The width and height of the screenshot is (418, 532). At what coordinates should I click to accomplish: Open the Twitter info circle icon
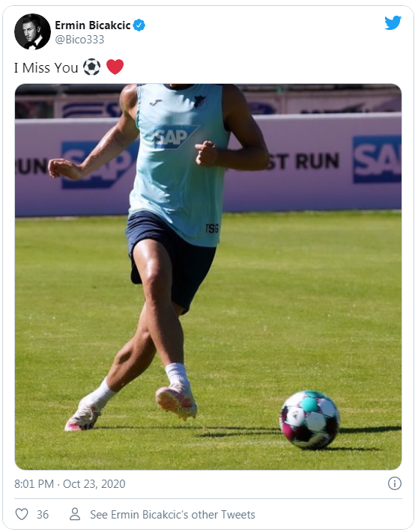pyautogui.click(x=394, y=483)
